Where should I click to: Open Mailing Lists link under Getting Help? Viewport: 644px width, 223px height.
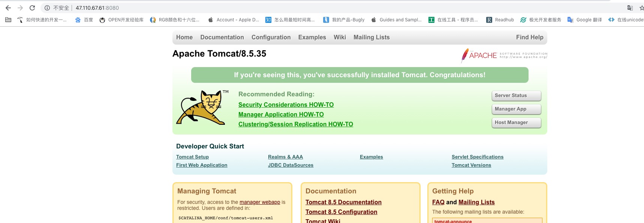(476, 202)
